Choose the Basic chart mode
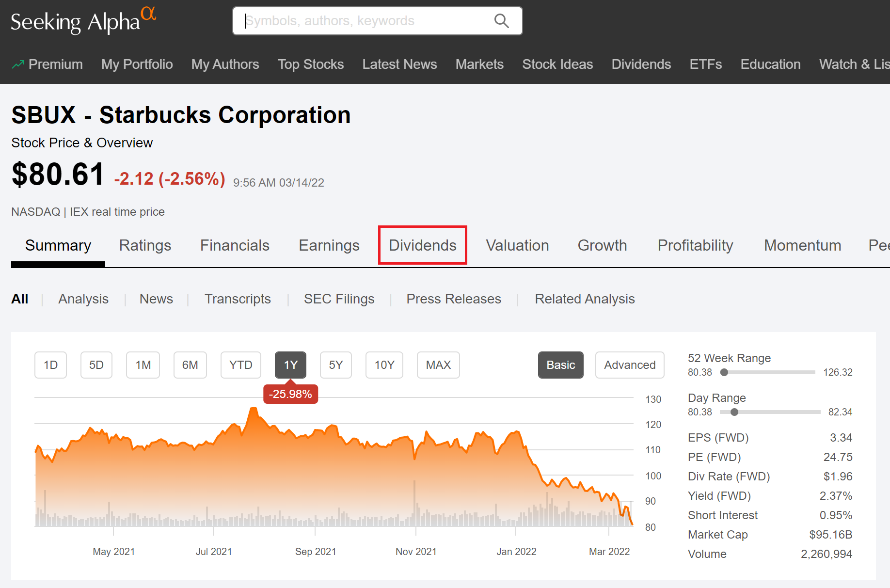This screenshot has height=588, width=890. click(x=561, y=365)
